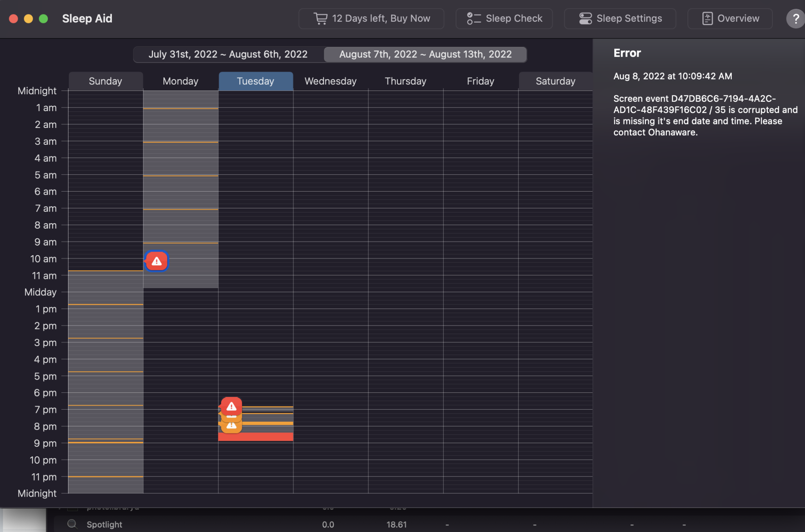This screenshot has height=532, width=805.
Task: Click the lowest orange warning marker on Tuesday
Action: (x=231, y=427)
